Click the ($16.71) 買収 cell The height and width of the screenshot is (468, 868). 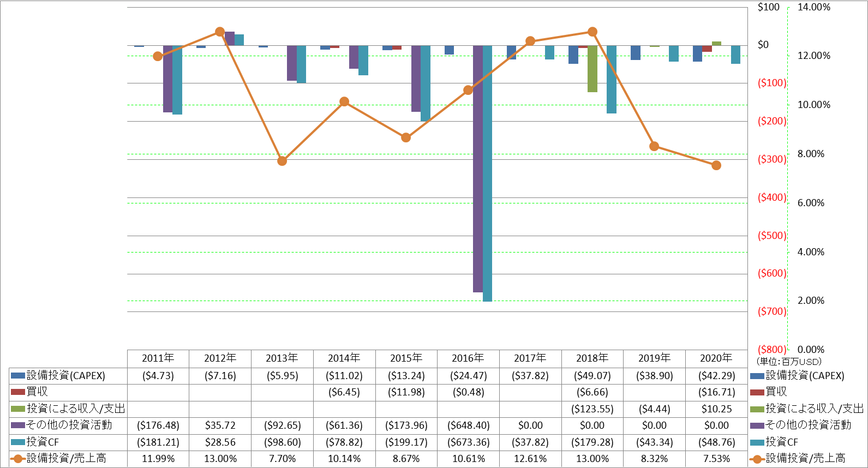(x=716, y=392)
